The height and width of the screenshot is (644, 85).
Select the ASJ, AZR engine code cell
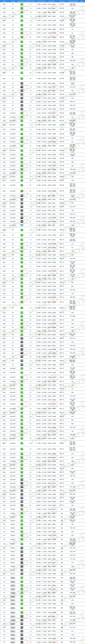72,173
